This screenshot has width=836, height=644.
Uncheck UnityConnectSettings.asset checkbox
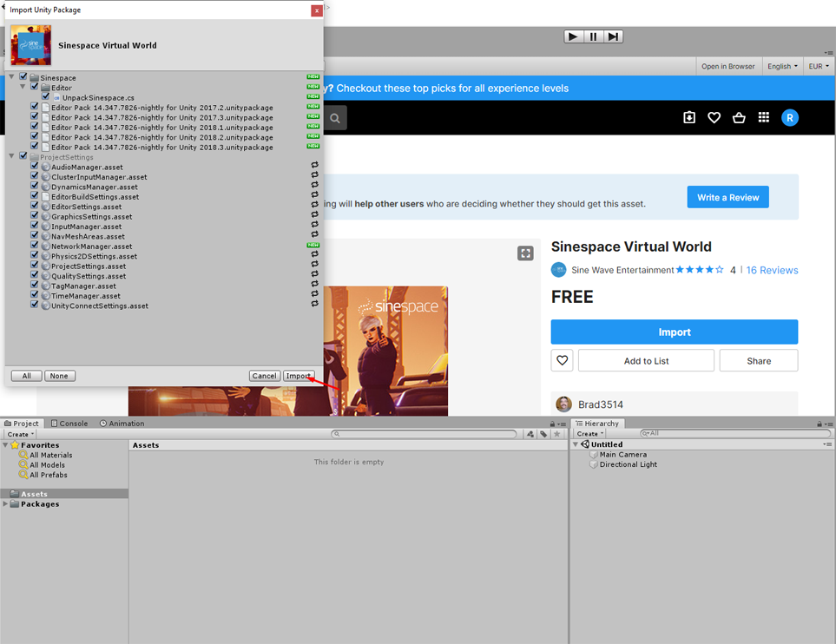click(34, 305)
